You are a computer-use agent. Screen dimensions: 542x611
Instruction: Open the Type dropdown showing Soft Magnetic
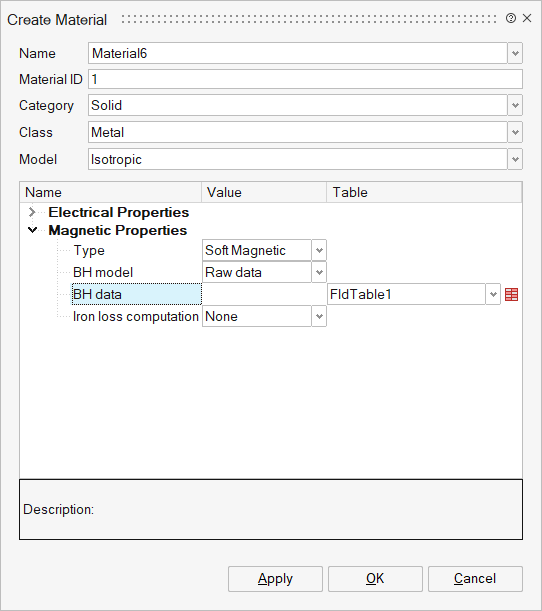point(319,250)
